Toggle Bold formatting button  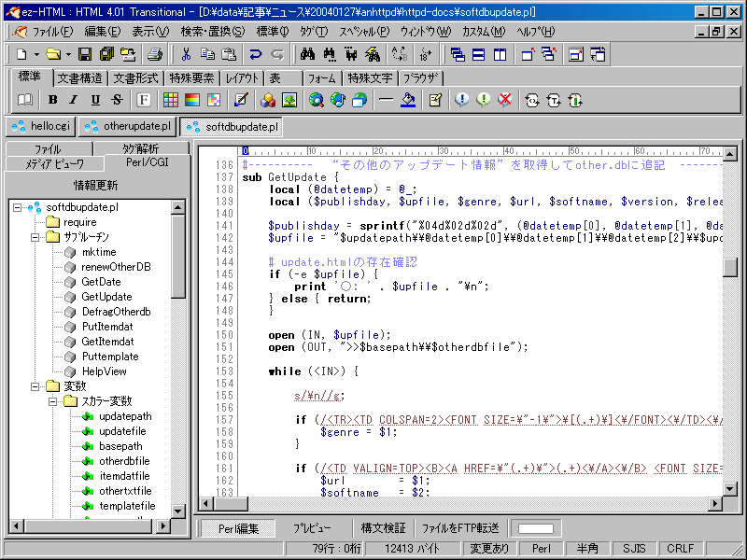52,100
